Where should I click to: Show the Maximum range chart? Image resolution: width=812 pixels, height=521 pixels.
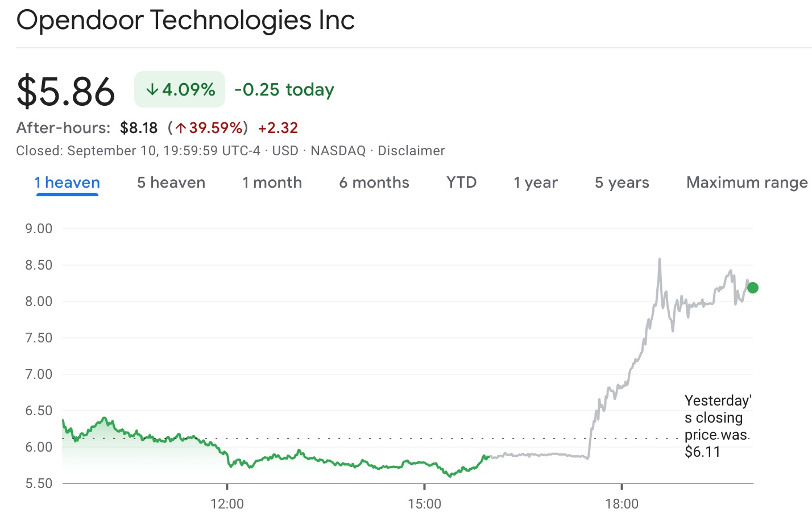(x=747, y=183)
